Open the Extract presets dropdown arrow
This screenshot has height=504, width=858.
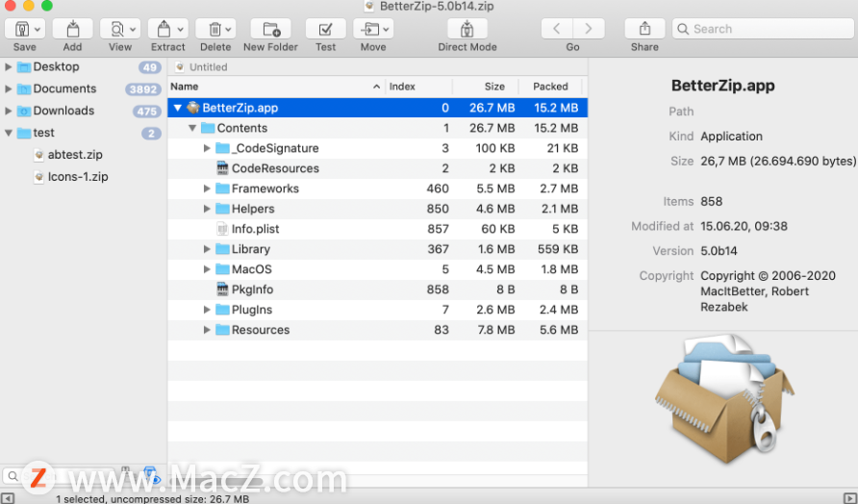[180, 30]
